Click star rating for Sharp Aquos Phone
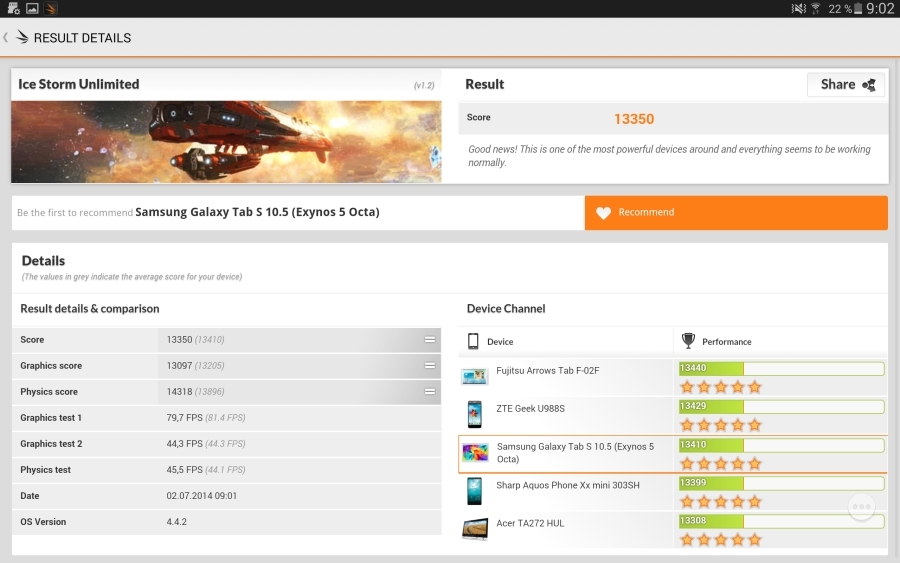This screenshot has width=900, height=563. pyautogui.click(x=720, y=502)
